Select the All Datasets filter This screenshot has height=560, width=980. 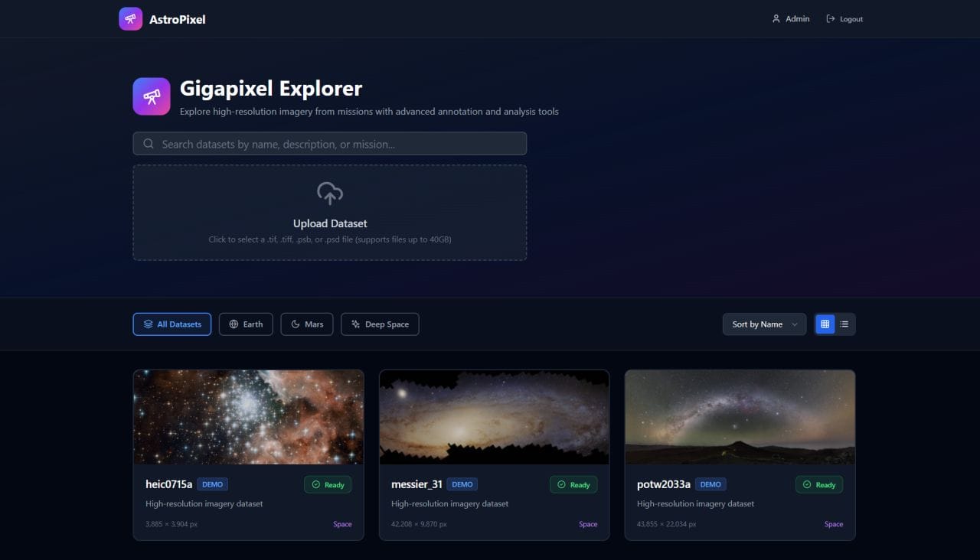click(x=172, y=324)
